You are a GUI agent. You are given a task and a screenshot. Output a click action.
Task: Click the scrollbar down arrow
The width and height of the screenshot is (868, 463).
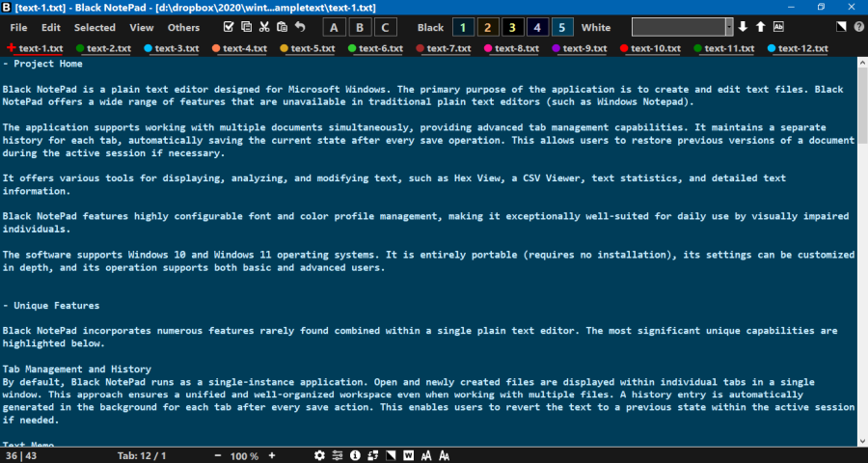click(862, 440)
